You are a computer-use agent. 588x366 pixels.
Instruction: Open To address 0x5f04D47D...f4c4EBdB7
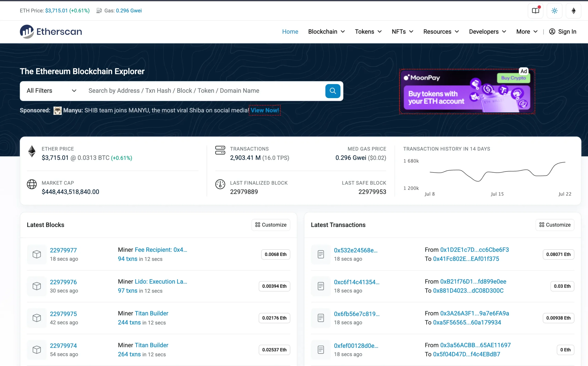[466, 354]
